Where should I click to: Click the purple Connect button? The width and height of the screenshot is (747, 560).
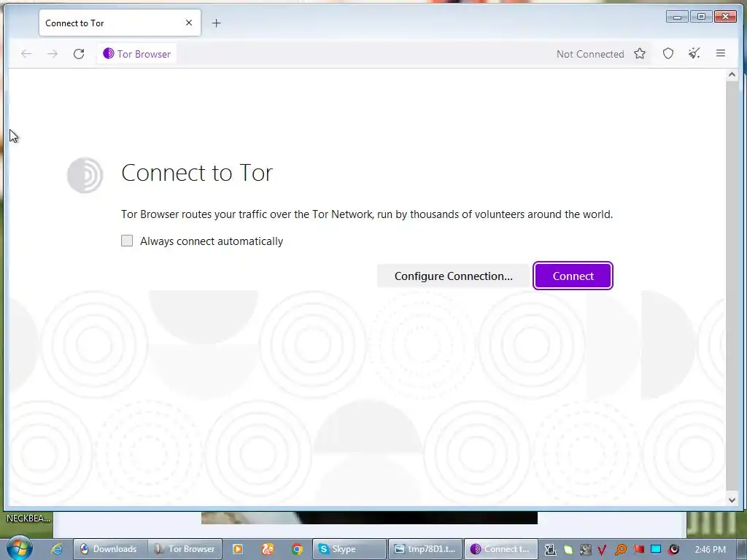click(573, 276)
